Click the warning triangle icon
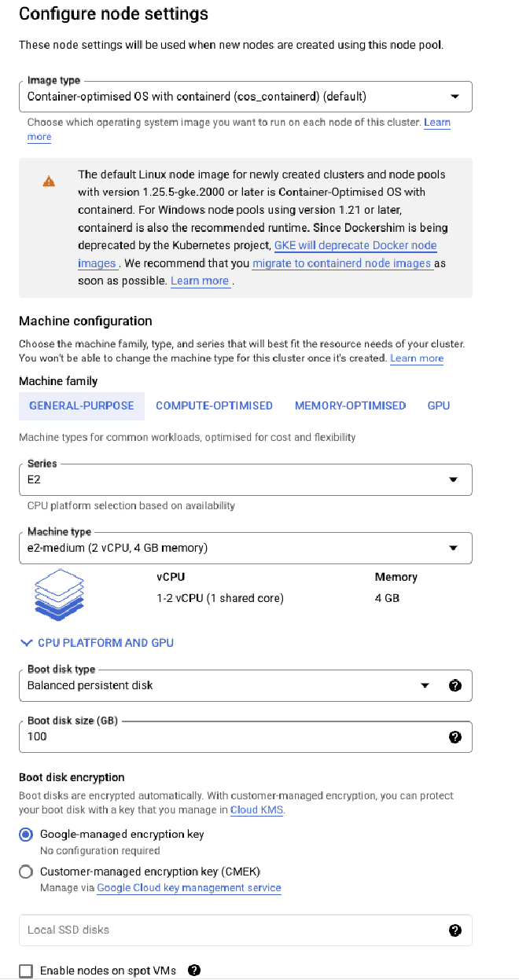The height and width of the screenshot is (980, 519). 49,182
